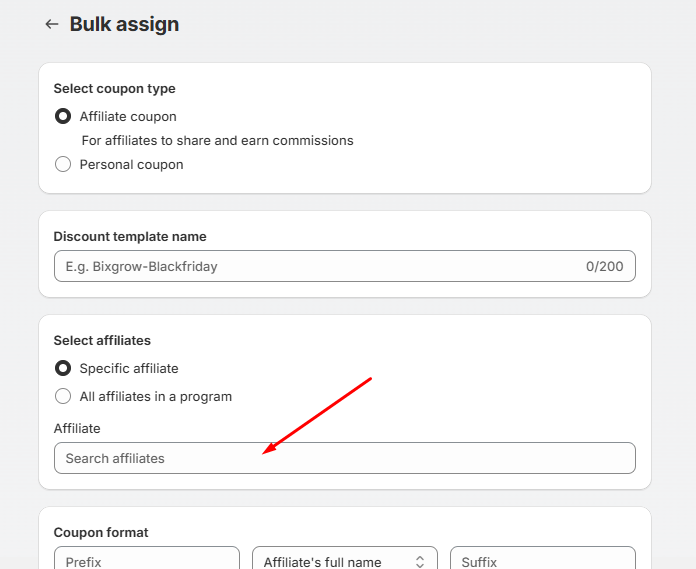Click the up-down chevron on the format selector

point(420,562)
